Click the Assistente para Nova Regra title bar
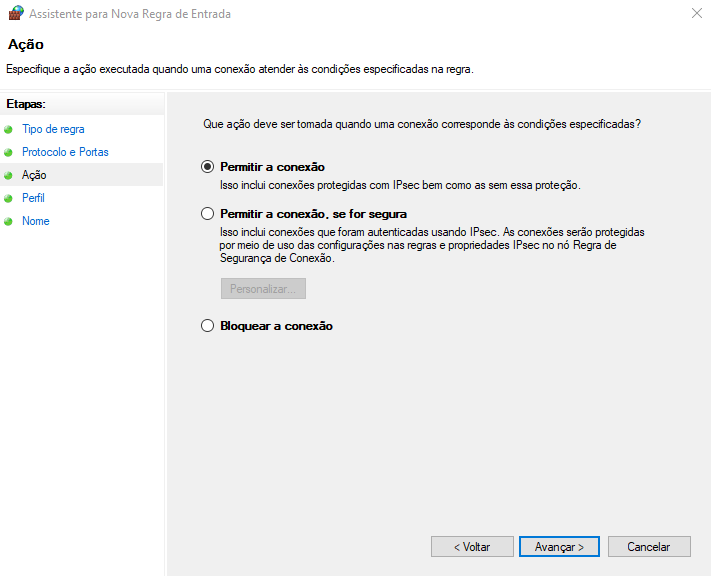The width and height of the screenshot is (711, 576). click(x=350, y=13)
